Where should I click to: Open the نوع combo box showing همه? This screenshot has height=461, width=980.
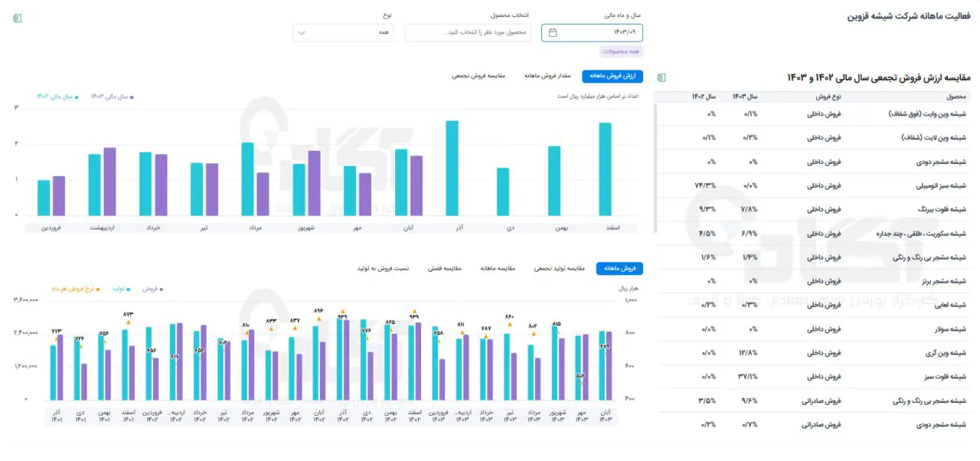coord(343,33)
